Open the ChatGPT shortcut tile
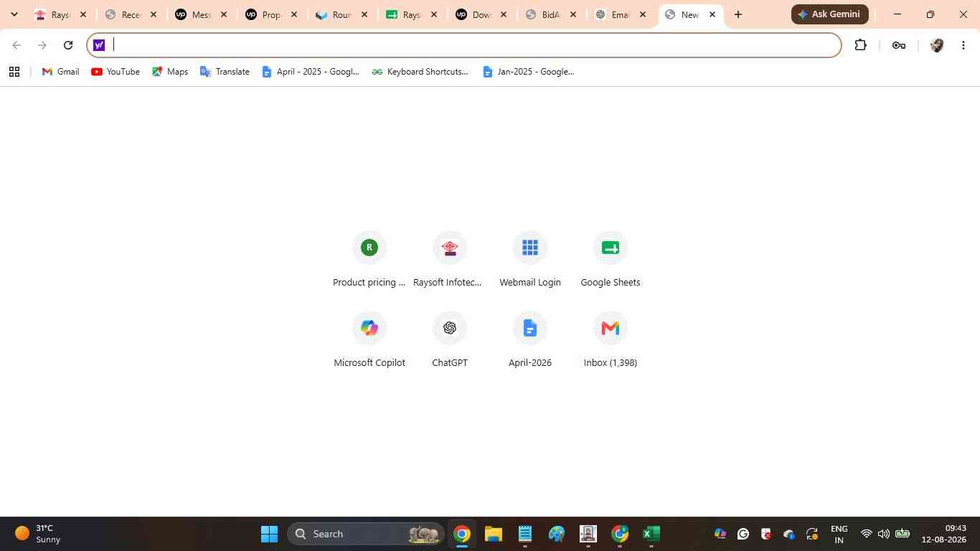 click(450, 339)
